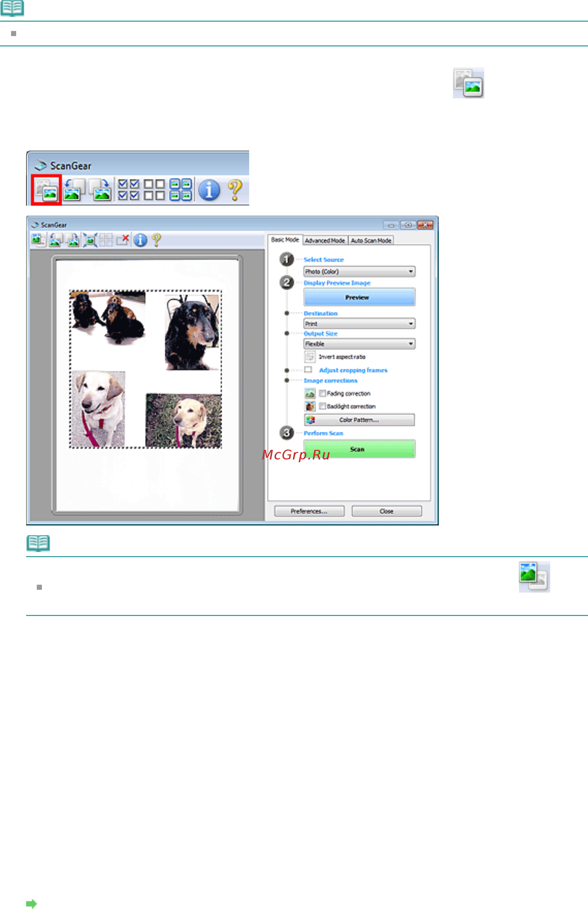Viewport: 588px width, 909px height.
Task: Click the red-highlighted Thumbnail icon in the enlarged toolbar
Action: (46, 190)
